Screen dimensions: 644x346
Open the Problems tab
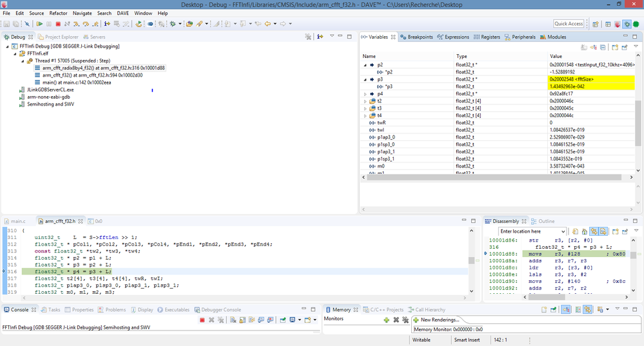pyautogui.click(x=112, y=310)
